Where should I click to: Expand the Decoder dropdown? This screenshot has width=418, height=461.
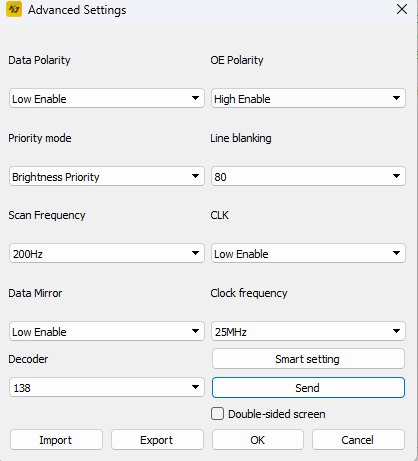coord(107,387)
